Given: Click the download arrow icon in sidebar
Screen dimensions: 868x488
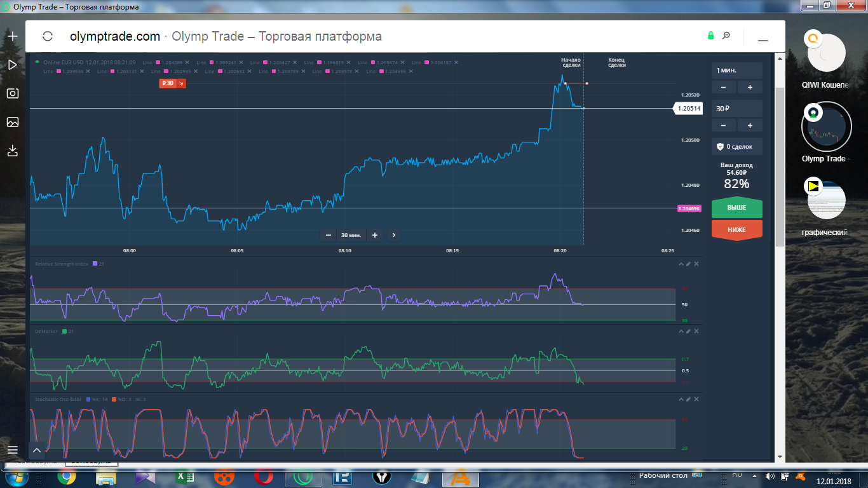Looking at the screenshot, I should click(12, 151).
